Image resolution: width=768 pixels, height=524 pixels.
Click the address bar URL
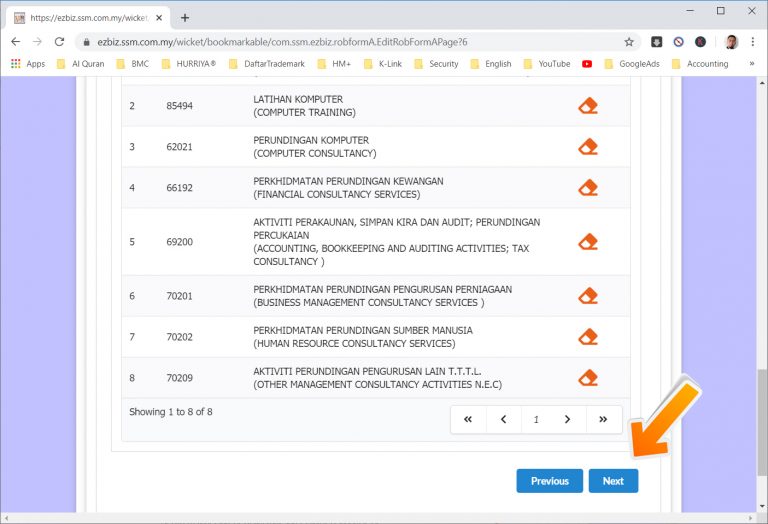(x=282, y=42)
